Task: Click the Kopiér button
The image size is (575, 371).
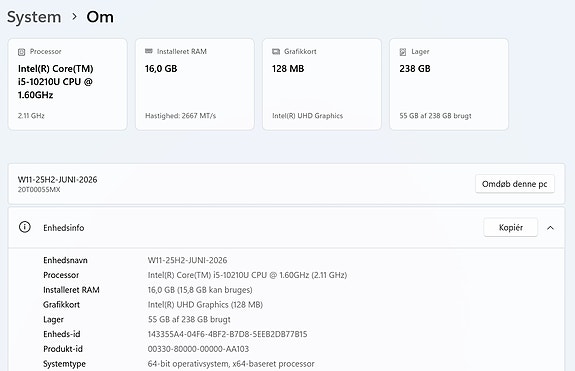Action: 510,227
